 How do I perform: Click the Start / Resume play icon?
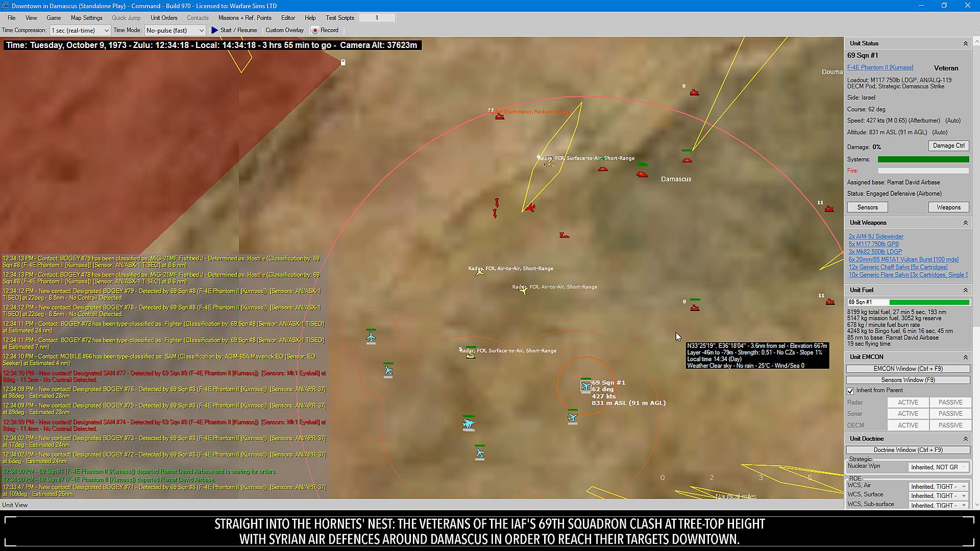pyautogui.click(x=215, y=31)
